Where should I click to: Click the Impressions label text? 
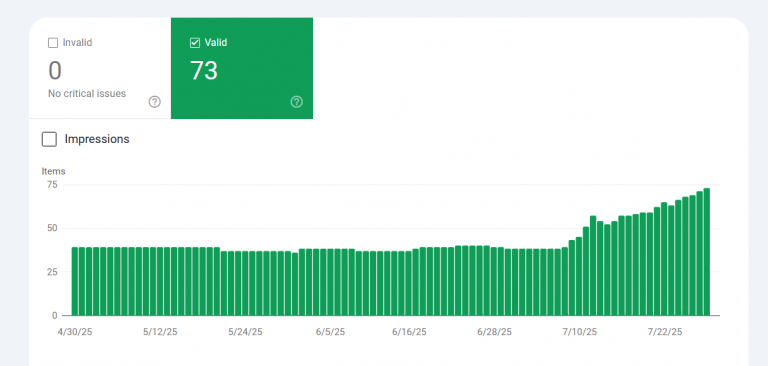tap(97, 139)
